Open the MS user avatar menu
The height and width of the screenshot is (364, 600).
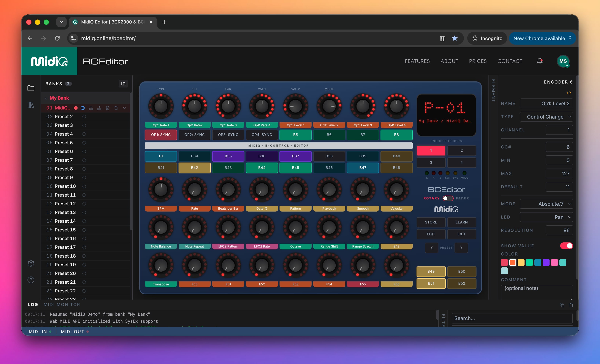[563, 61]
